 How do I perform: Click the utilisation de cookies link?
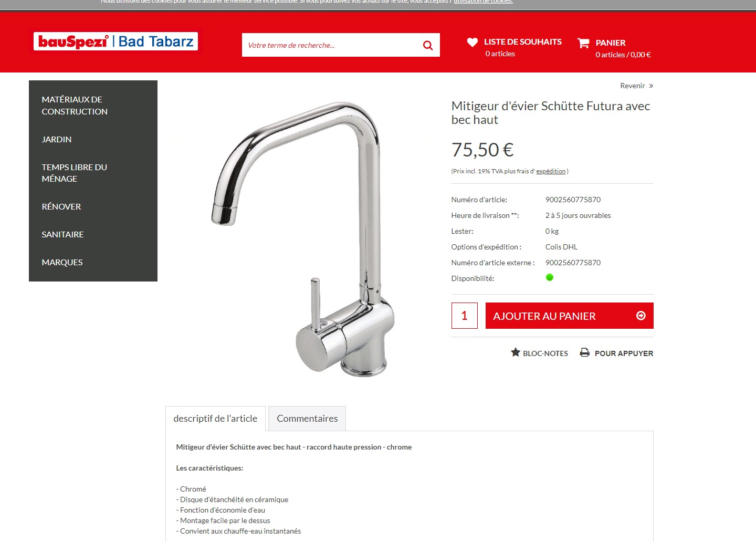[484, 2]
